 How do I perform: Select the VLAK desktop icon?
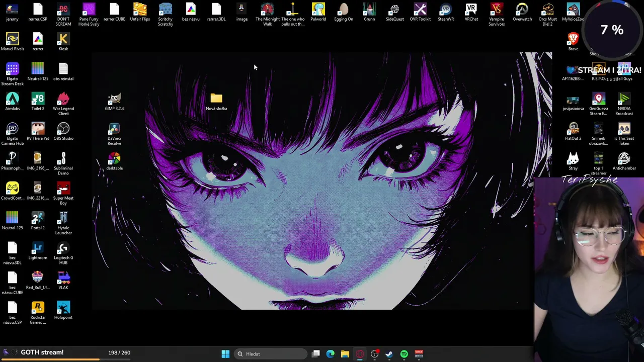click(x=63, y=281)
